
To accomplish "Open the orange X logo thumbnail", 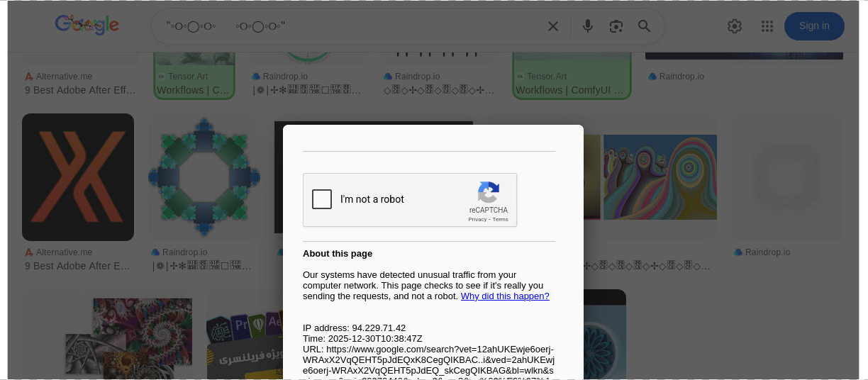I will [78, 177].
